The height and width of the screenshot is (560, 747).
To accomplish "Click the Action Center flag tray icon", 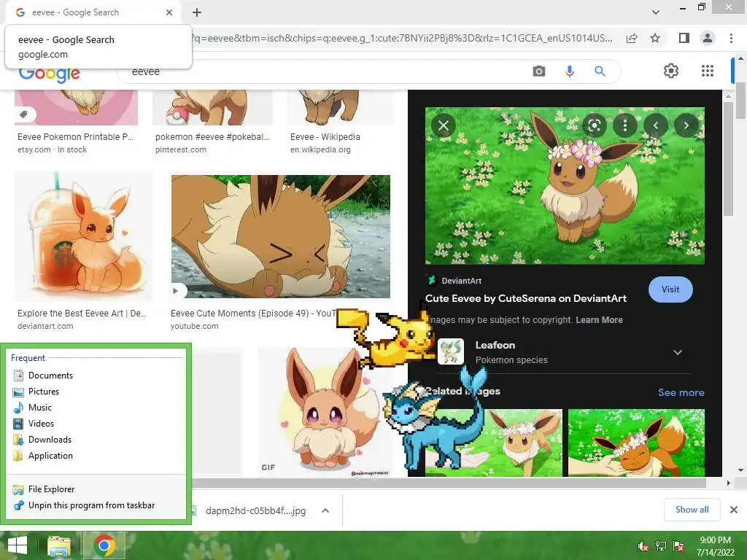I will click(x=678, y=546).
